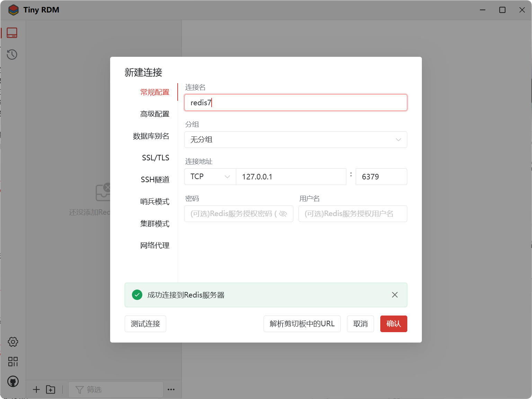Click the new group folder icon
Image resolution: width=532 pixels, height=399 pixels.
pyautogui.click(x=51, y=390)
